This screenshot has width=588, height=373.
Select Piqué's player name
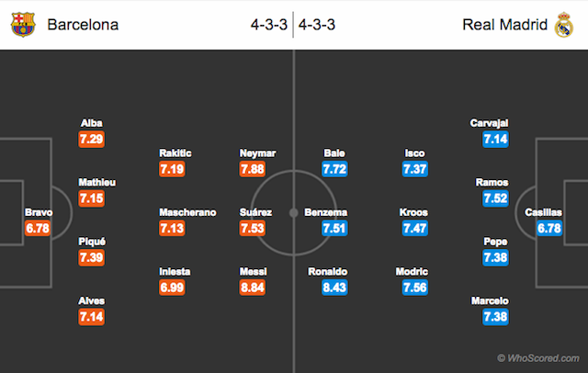(x=92, y=242)
